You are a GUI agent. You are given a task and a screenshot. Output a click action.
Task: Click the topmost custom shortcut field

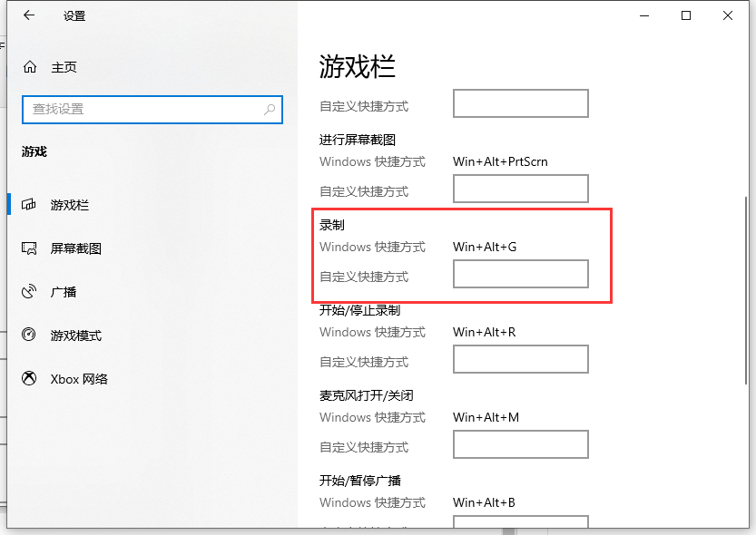point(520,103)
